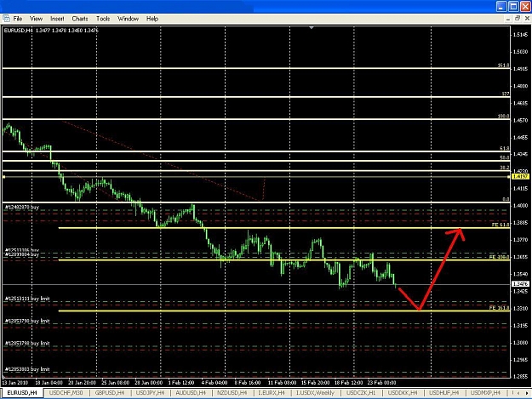Click the 1.3310 price on the axis
Viewport: 532px width, 399px height.
(x=520, y=309)
